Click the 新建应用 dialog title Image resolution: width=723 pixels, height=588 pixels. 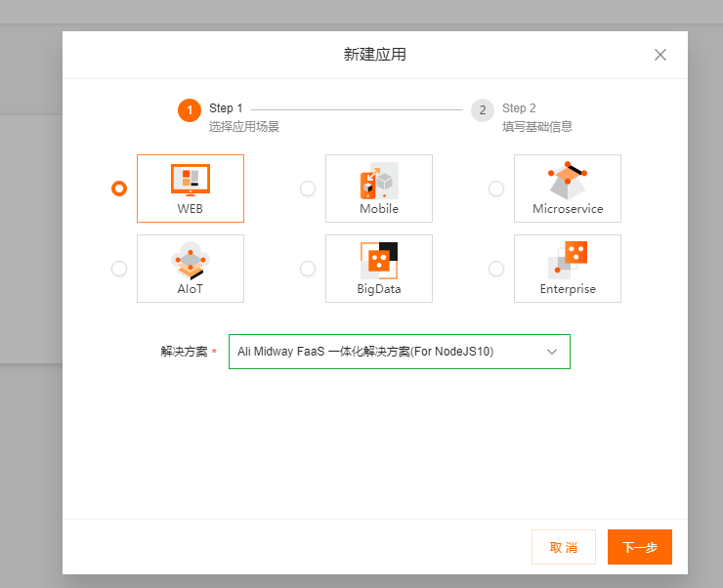coord(375,55)
